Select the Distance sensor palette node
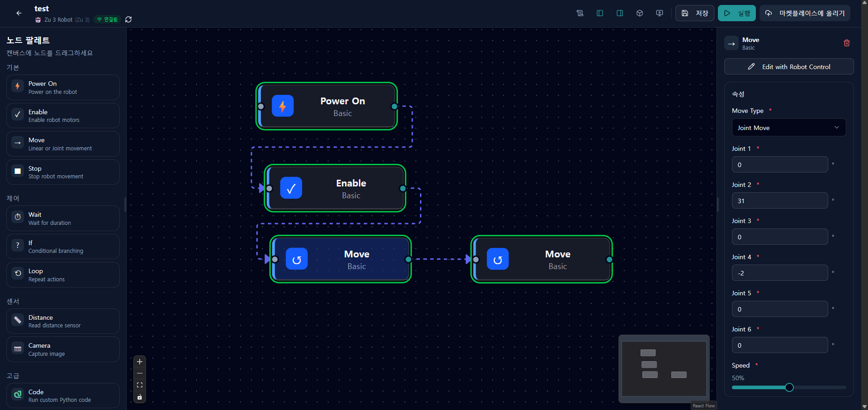The image size is (868, 410). (63, 321)
